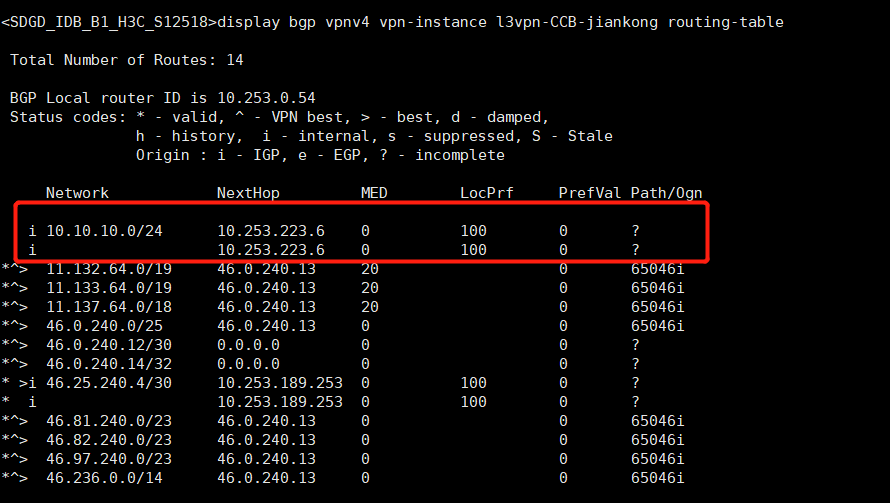The width and height of the screenshot is (890, 503).
Task: Click network '46.82.240.0/23'
Action: pos(109,440)
